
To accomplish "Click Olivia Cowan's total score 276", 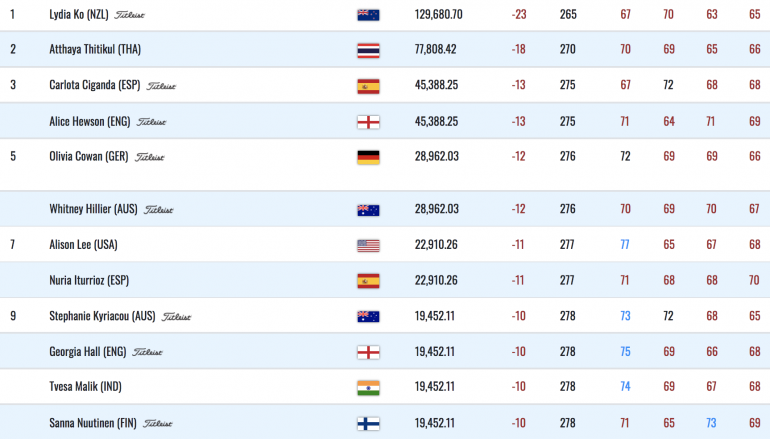I will (568, 156).
